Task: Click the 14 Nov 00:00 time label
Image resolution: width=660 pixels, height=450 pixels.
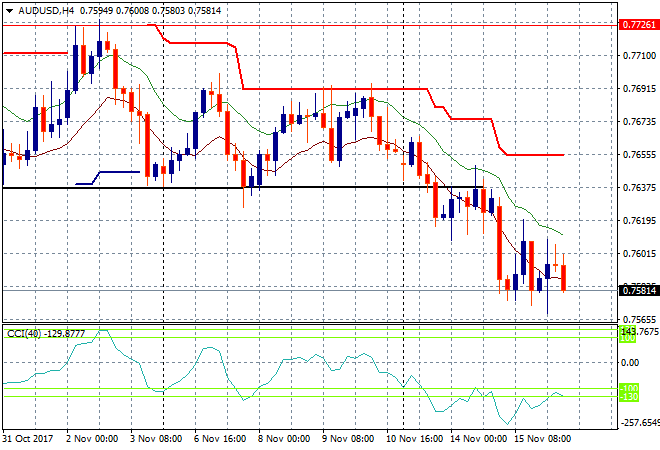Action: [479, 439]
